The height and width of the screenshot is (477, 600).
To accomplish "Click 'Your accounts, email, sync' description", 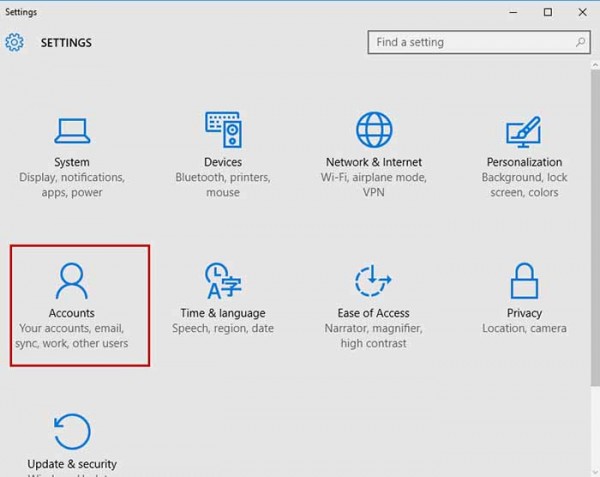I will [x=72, y=336].
